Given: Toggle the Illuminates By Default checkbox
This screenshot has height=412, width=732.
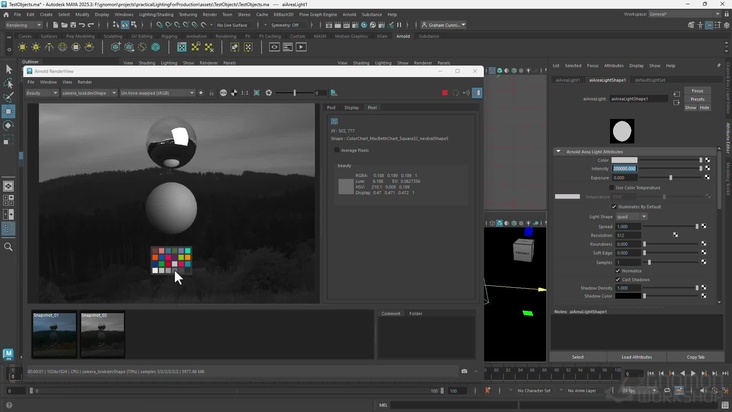Looking at the screenshot, I should [614, 207].
